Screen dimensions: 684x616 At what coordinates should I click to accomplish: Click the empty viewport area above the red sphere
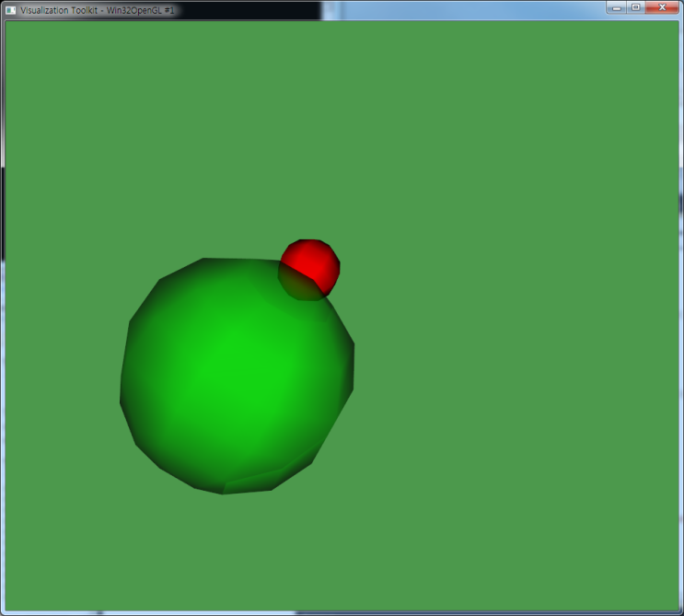click(x=313, y=138)
